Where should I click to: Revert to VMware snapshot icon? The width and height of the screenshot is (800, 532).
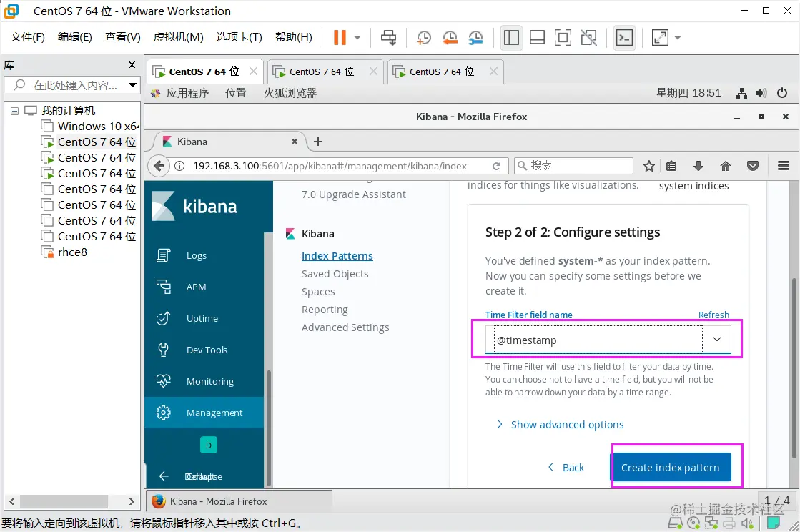pos(450,37)
